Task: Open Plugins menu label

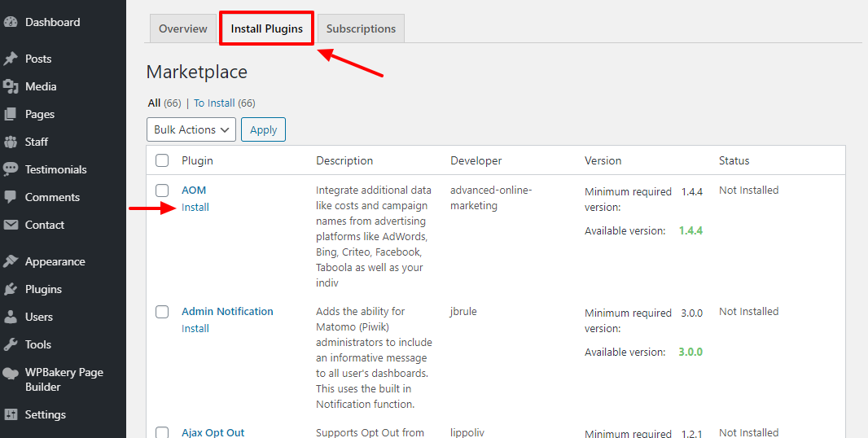Action: [43, 289]
